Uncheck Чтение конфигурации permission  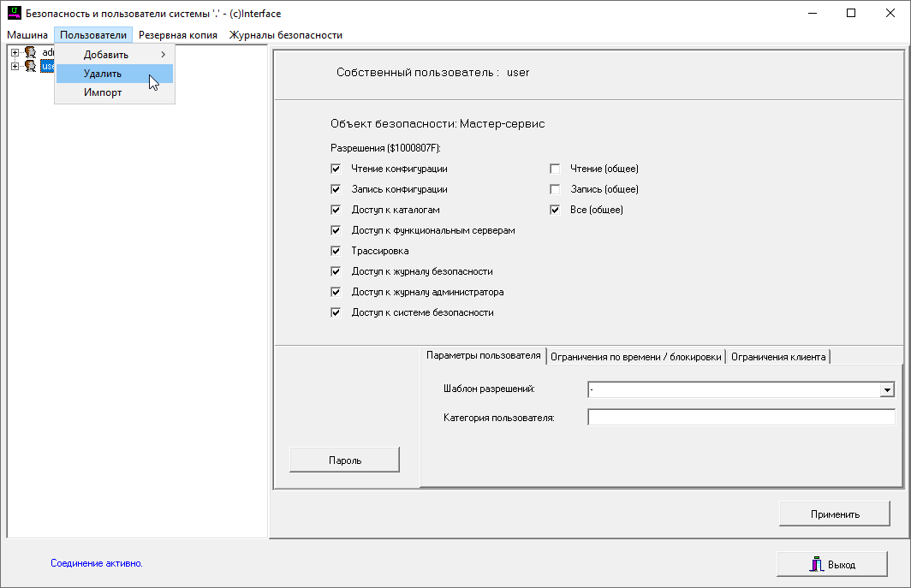[x=336, y=169]
